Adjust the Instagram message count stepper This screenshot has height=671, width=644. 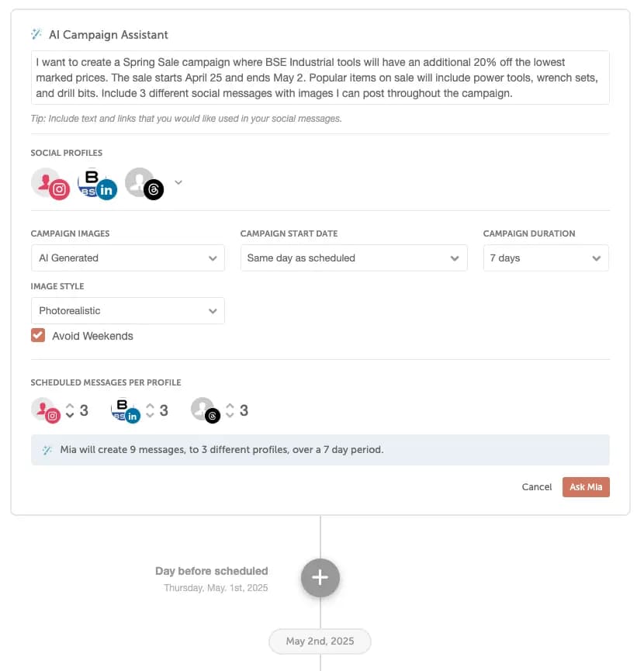70,410
